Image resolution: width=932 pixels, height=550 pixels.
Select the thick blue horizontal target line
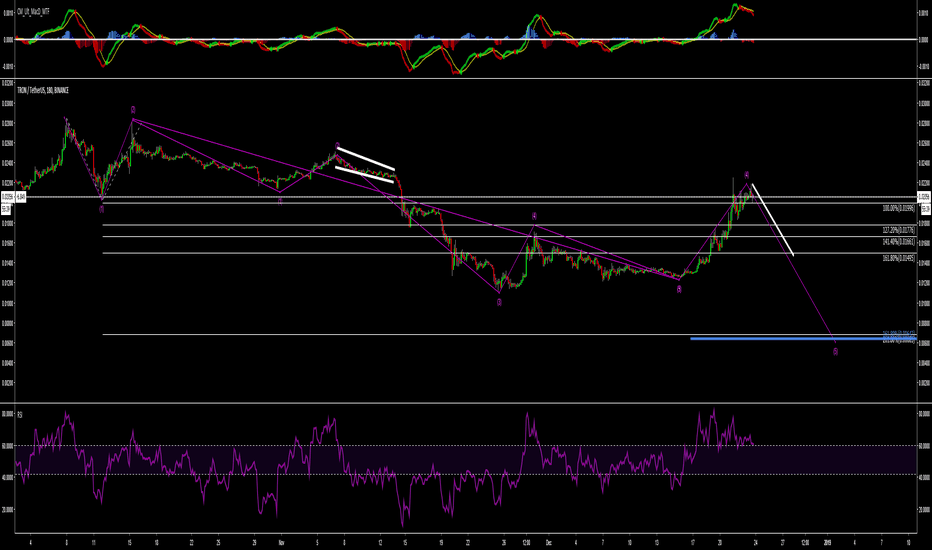[803, 339]
